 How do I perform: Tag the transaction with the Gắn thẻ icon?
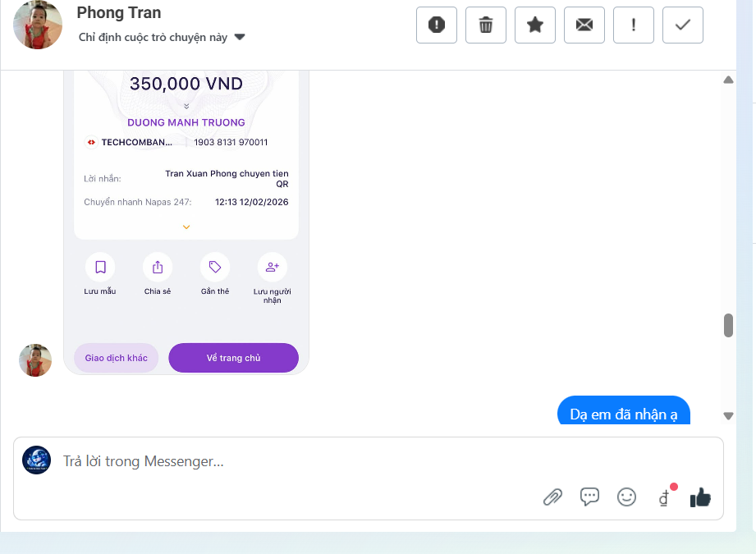tap(214, 266)
